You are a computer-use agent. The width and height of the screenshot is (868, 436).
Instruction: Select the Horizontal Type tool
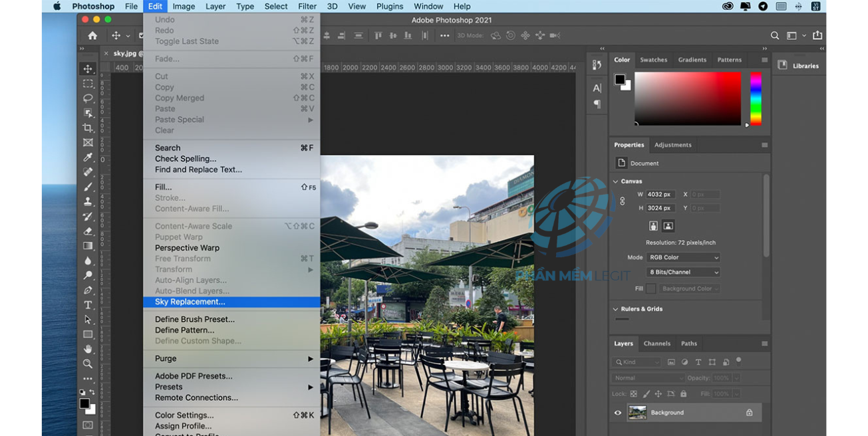88,305
